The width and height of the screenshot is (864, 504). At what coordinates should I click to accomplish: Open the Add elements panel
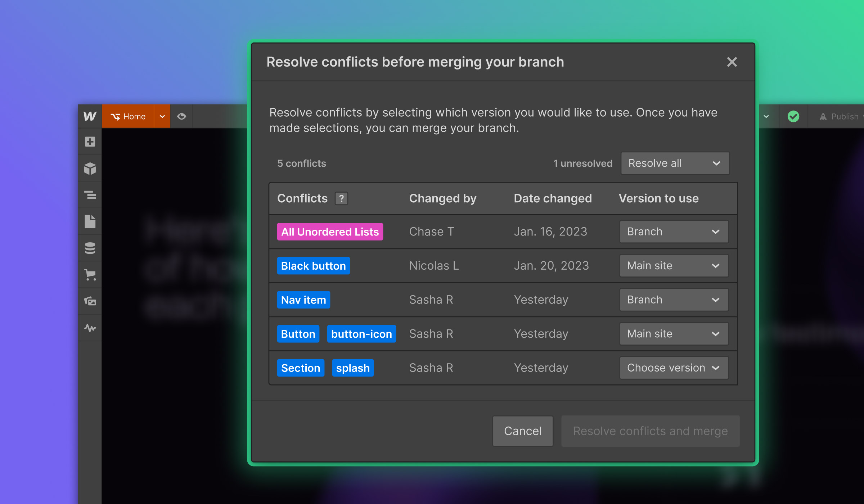click(x=90, y=142)
